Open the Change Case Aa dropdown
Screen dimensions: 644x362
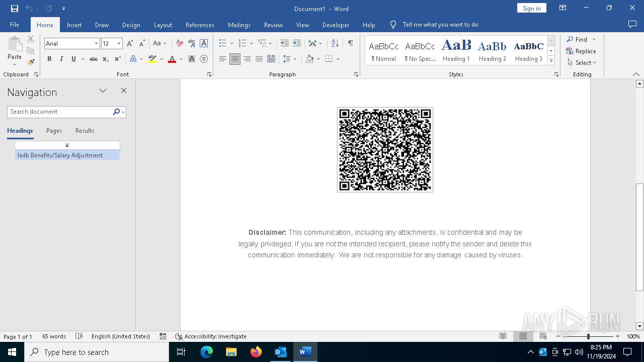(x=160, y=43)
